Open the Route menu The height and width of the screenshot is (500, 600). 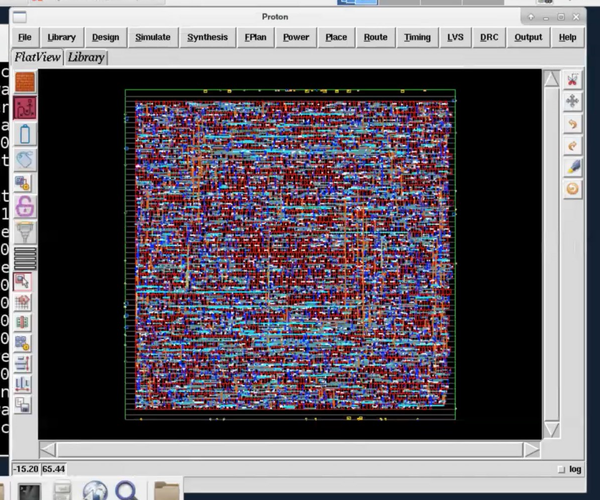375,37
